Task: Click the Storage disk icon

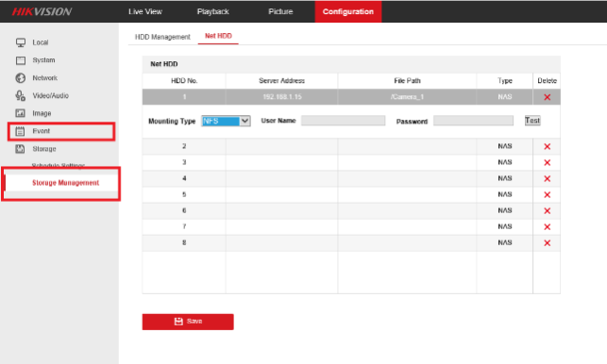Action: tap(20, 149)
